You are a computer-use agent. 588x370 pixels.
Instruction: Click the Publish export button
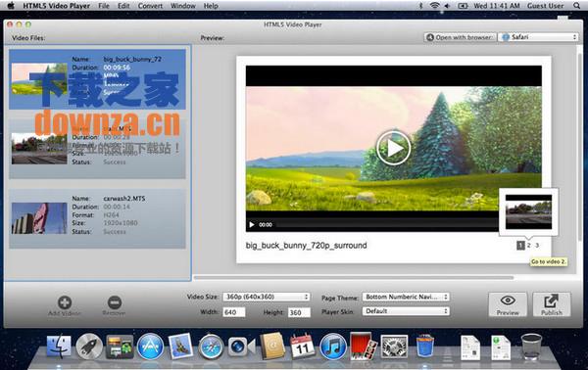(x=552, y=304)
